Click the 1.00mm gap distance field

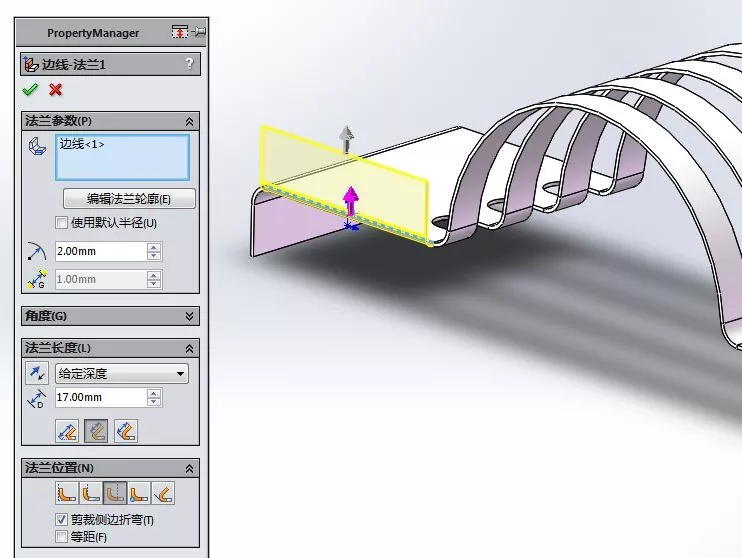pos(101,279)
